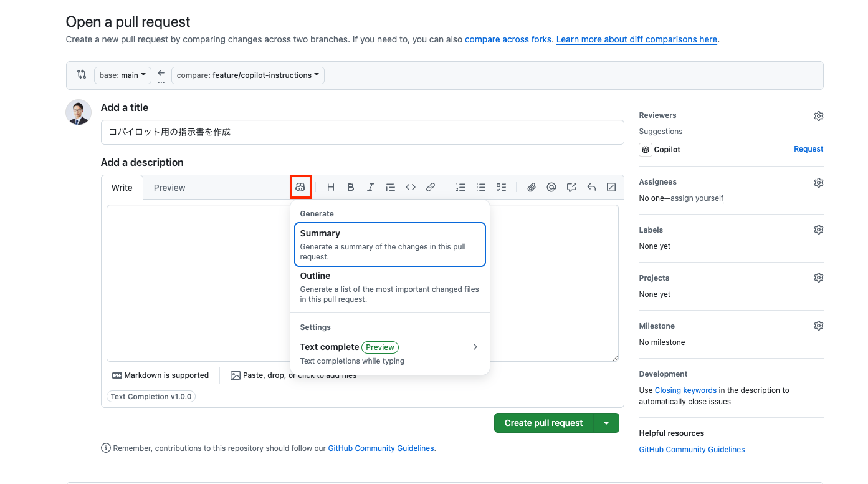Open the Create pull request options arrow
868x484 pixels.
pyautogui.click(x=606, y=423)
